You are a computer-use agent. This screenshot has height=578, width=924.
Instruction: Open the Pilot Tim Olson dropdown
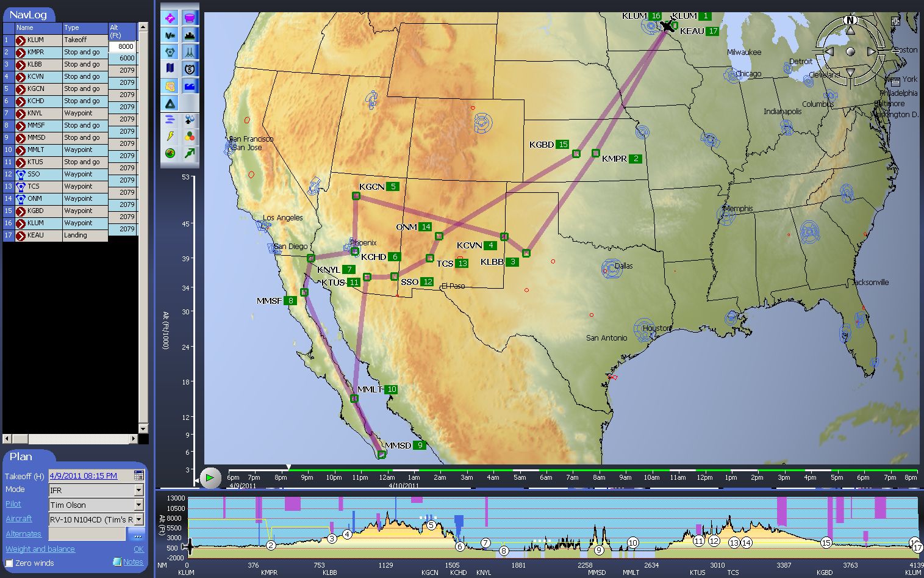139,505
